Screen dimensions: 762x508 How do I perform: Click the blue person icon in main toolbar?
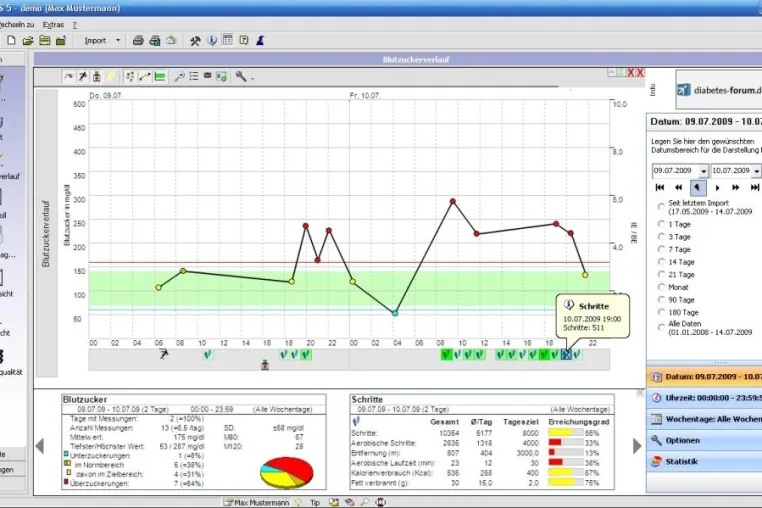click(x=260, y=40)
